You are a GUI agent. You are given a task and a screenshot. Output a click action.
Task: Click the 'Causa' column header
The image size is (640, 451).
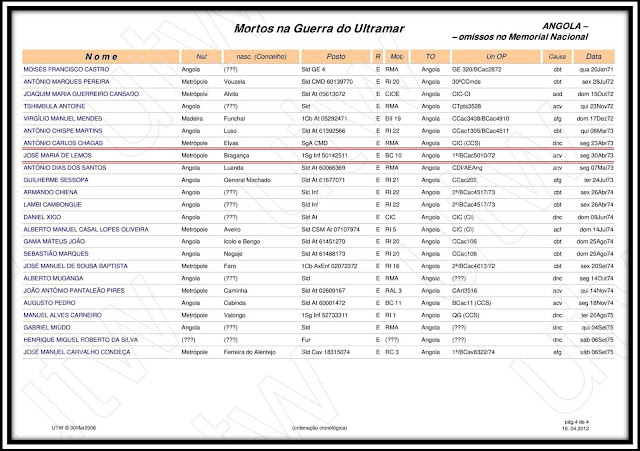pos(557,56)
